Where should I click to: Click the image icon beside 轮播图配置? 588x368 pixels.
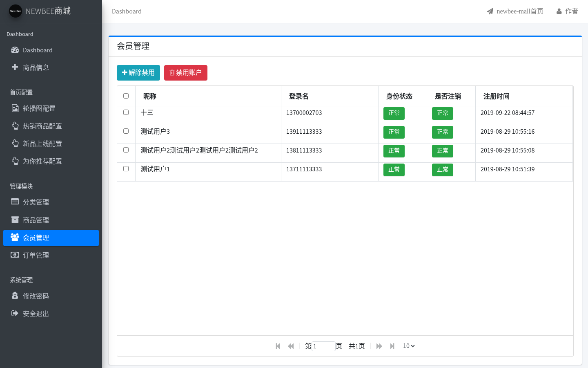tap(15, 108)
